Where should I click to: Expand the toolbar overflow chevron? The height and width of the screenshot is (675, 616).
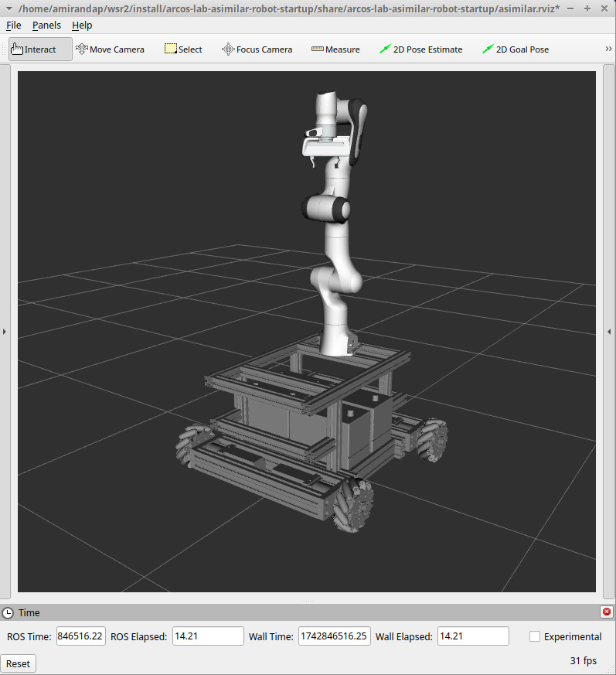[x=608, y=49]
